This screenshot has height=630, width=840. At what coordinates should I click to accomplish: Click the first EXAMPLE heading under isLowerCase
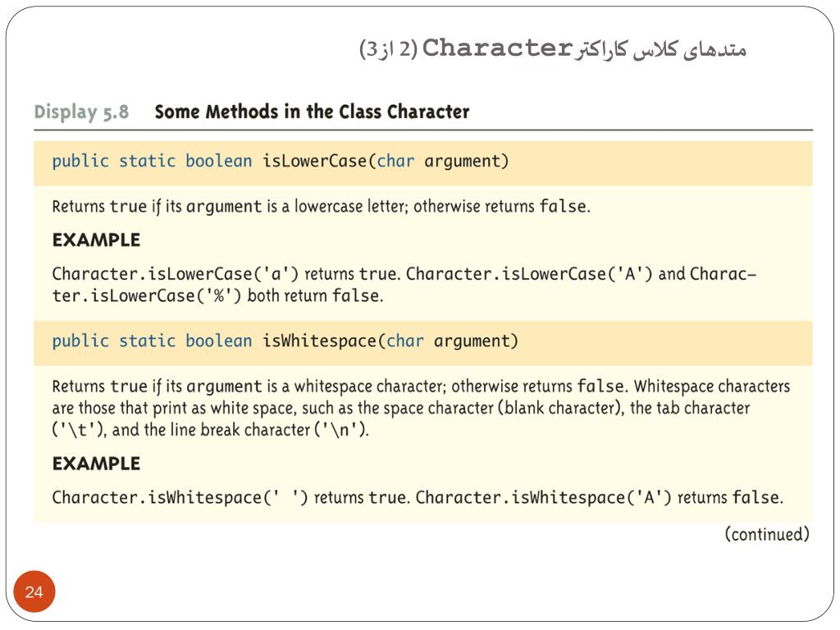coord(97,240)
